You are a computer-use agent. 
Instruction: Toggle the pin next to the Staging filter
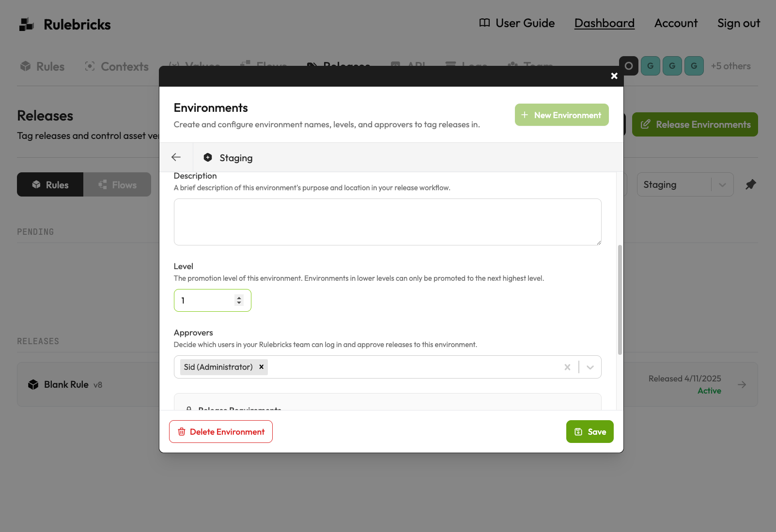tap(751, 184)
